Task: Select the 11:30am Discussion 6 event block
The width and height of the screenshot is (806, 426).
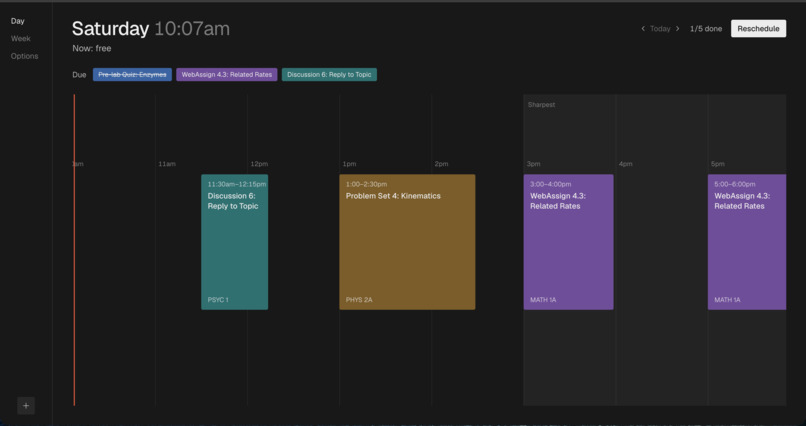Action: pyautogui.click(x=234, y=242)
